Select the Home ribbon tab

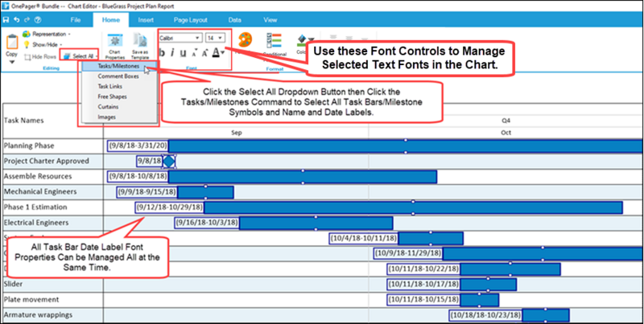click(x=111, y=19)
